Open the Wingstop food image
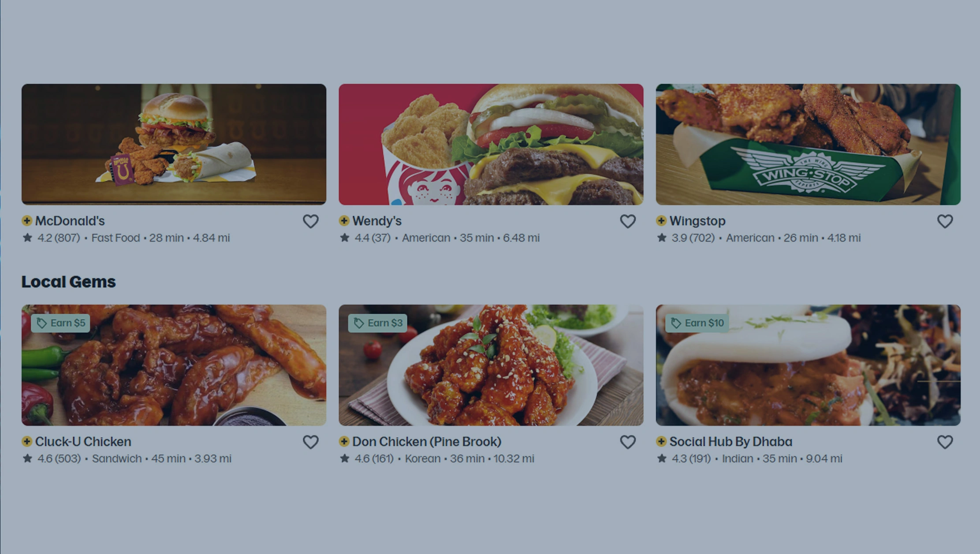The image size is (980, 554). click(808, 145)
